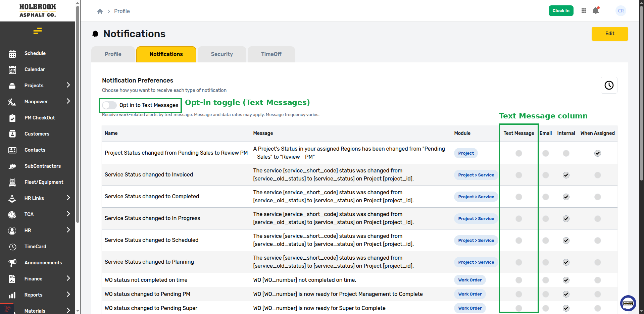Click the home breadcrumb icon

pos(100,11)
